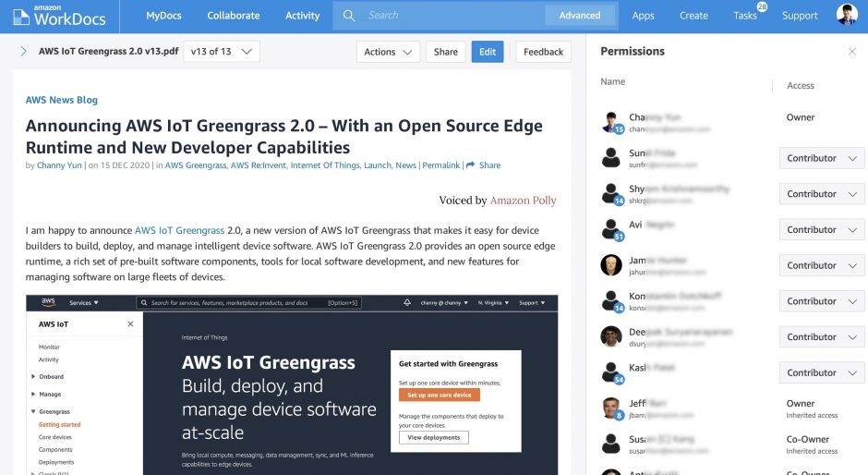Image resolution: width=868 pixels, height=475 pixels.
Task: Open the user profile avatar menu
Action: [847, 15]
